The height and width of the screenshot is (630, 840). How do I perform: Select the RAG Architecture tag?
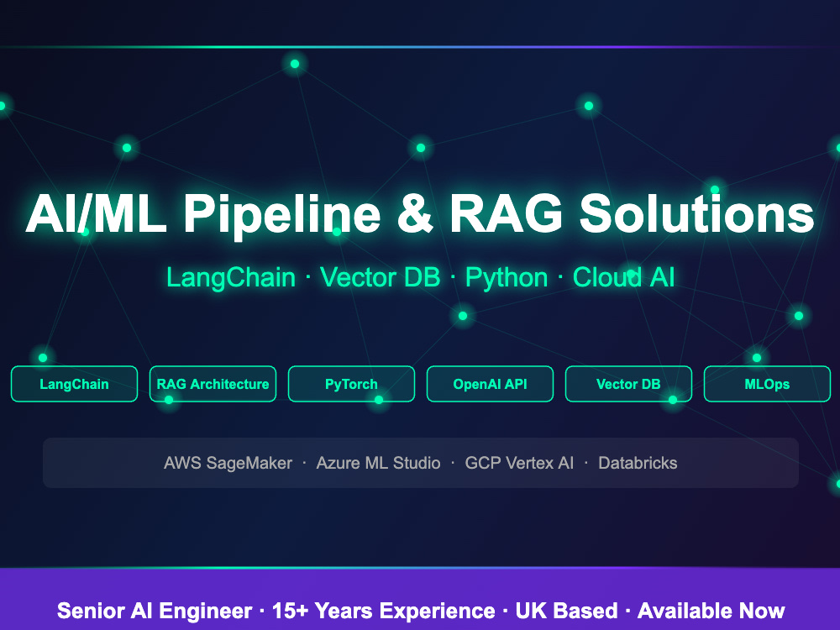tap(213, 384)
